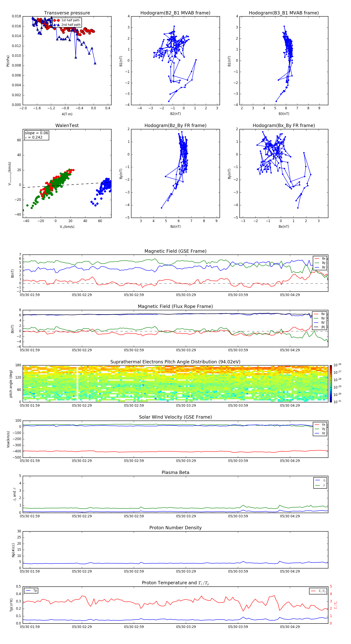The width and height of the screenshot is (351, 644).
Task: Select the Bz legend entry in GSE plot
Action: click(320, 267)
